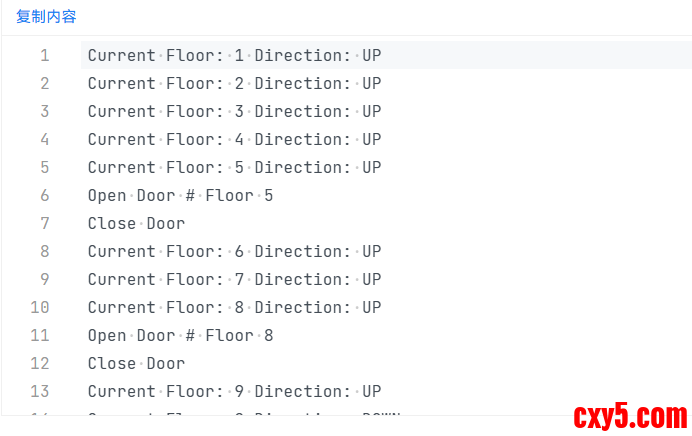Click 'Open Door # Floor 5' line
The image size is (692, 436).
click(180, 195)
